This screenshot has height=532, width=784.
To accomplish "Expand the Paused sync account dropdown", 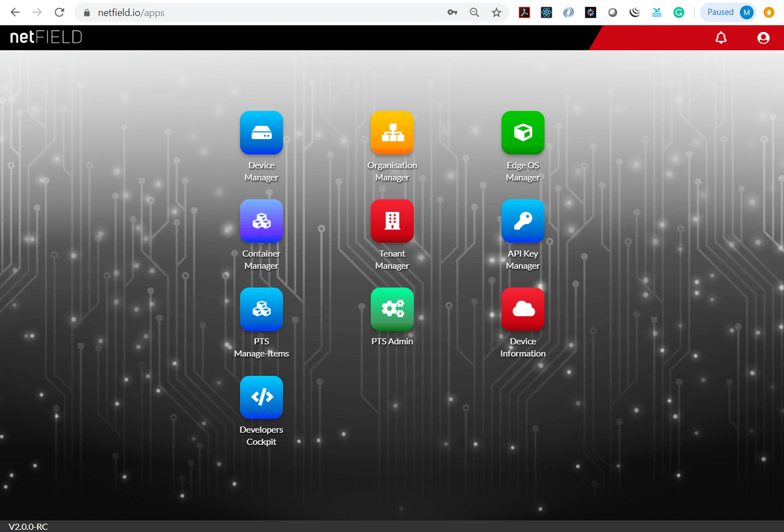I will click(x=727, y=12).
